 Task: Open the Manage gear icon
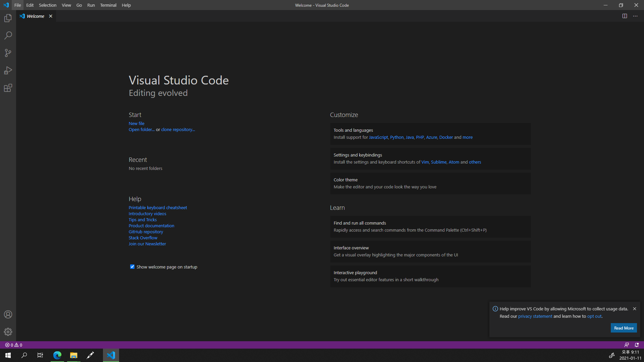pos(8,332)
